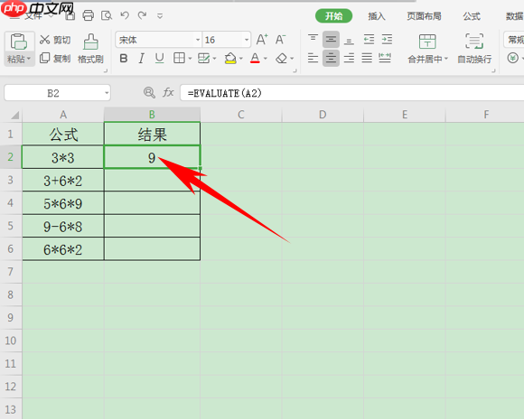This screenshot has width=524, height=420.
Task: Justify text alignment icon
Action: coord(367,58)
